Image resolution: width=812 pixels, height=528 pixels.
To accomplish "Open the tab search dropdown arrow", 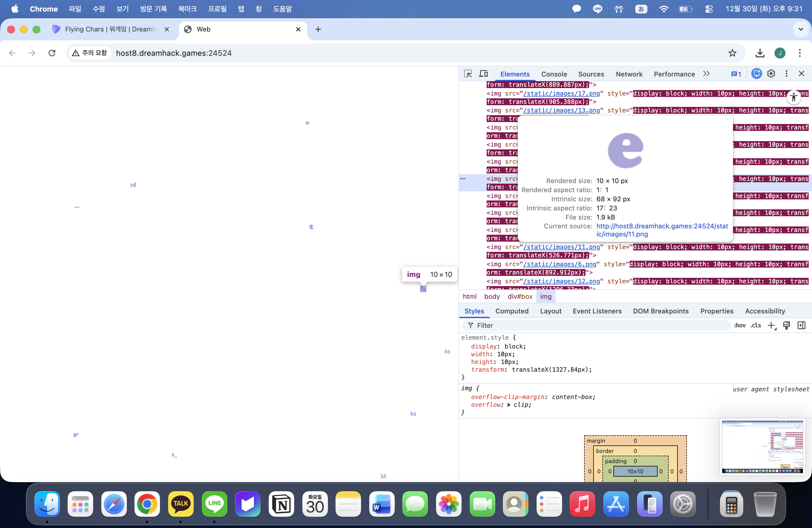I will click(801, 29).
